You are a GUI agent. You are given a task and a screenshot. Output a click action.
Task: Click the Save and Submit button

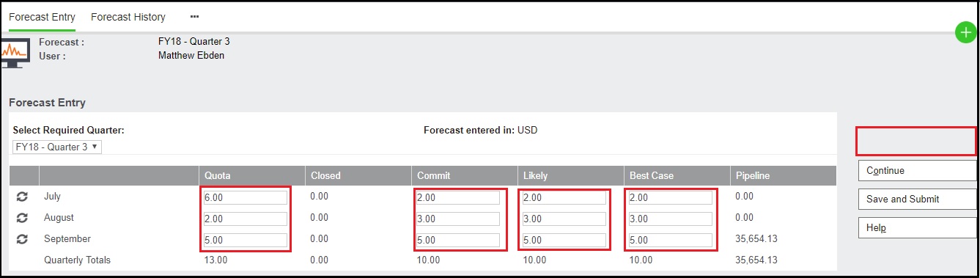[917, 200]
